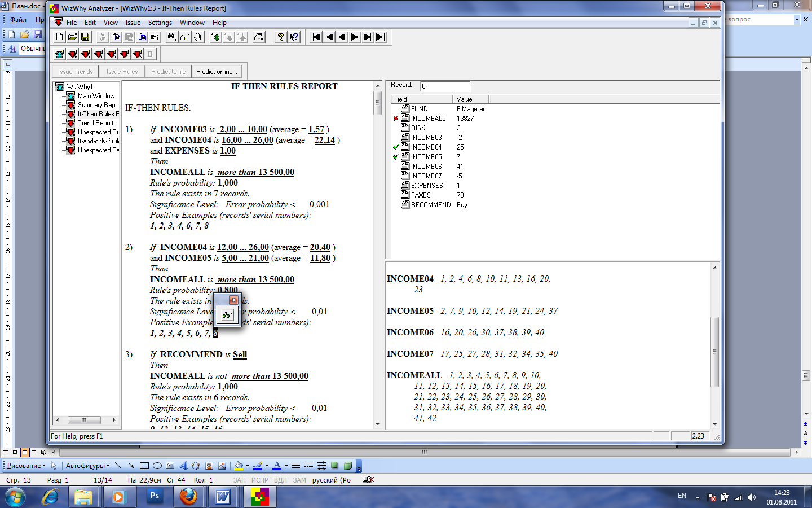Click the green up-arrow page icon
812x508 pixels.
(x=215, y=37)
